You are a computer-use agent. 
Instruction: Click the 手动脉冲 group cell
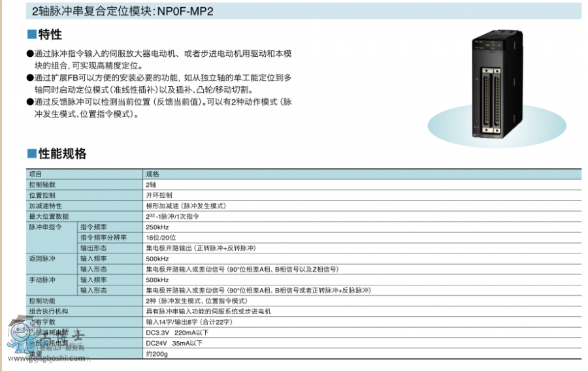(41, 280)
